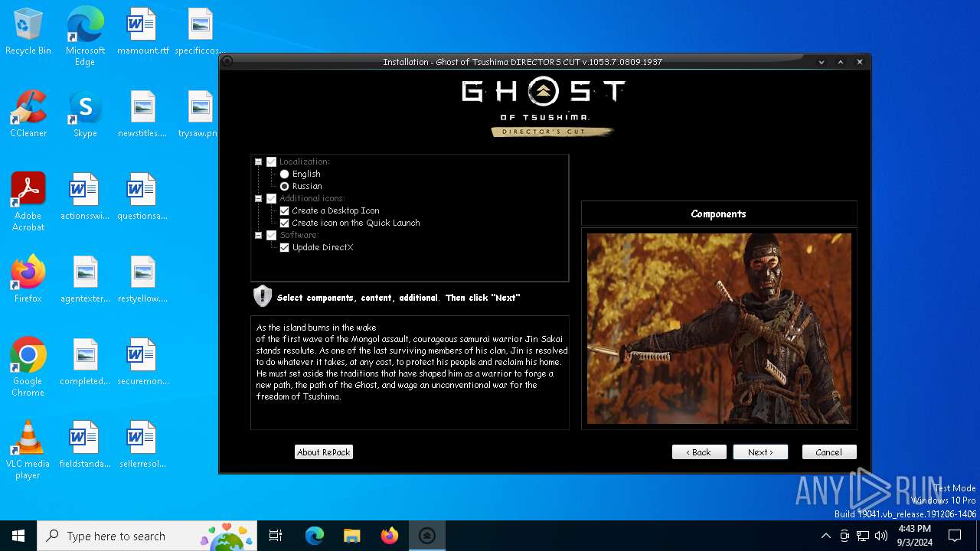Screen dimensions: 980x551
Task: Open Task View from taskbar
Action: pyautogui.click(x=276, y=536)
